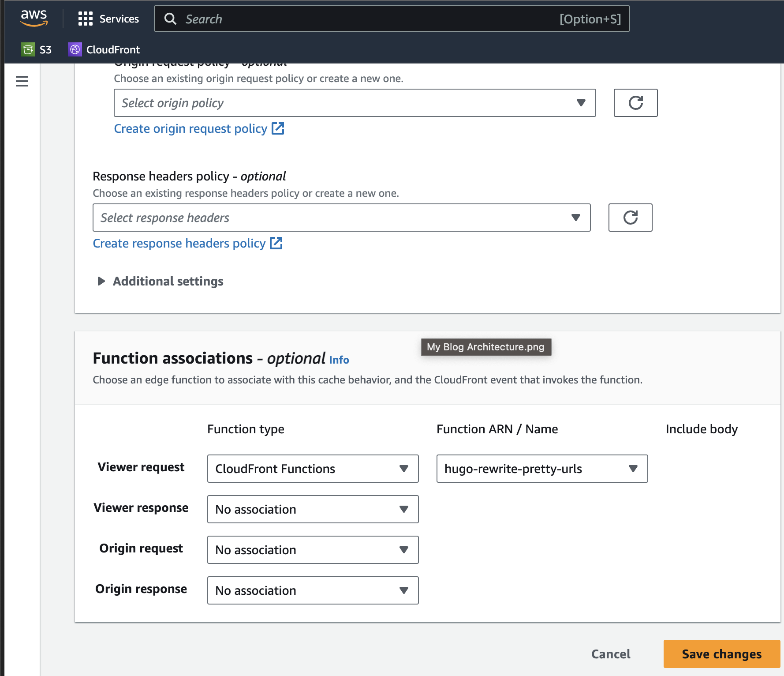Open the hugo-rewrite-pretty-urls function dropdown

pos(542,469)
